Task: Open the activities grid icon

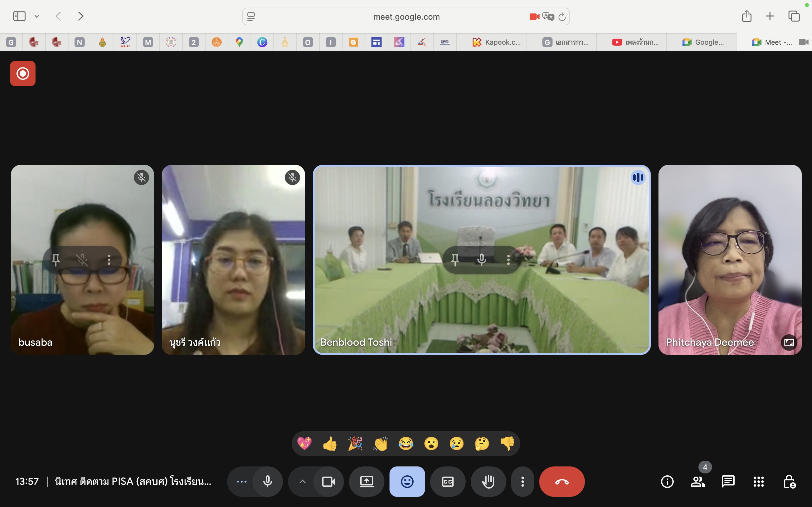Action: click(x=759, y=482)
